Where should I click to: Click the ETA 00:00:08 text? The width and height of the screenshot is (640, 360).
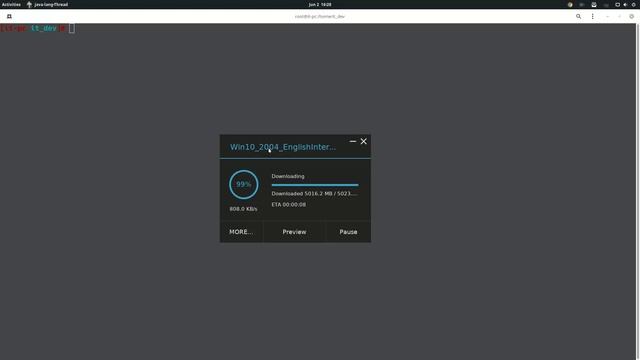[x=289, y=204]
